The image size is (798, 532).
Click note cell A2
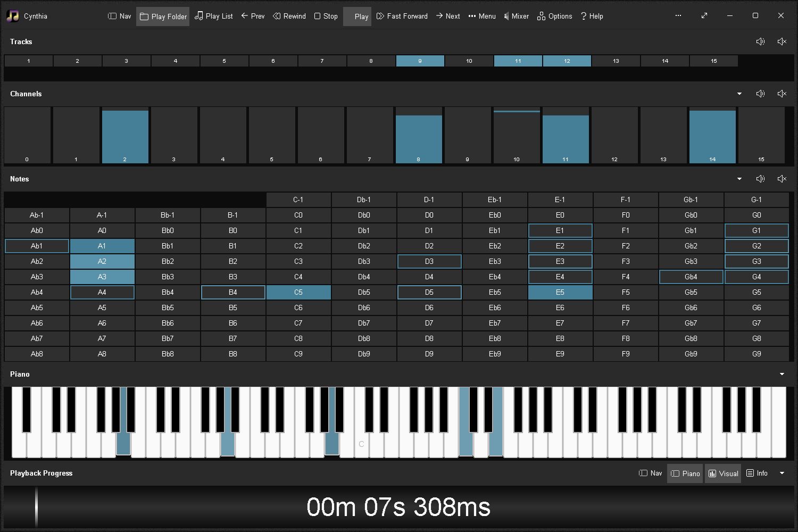[x=102, y=261]
